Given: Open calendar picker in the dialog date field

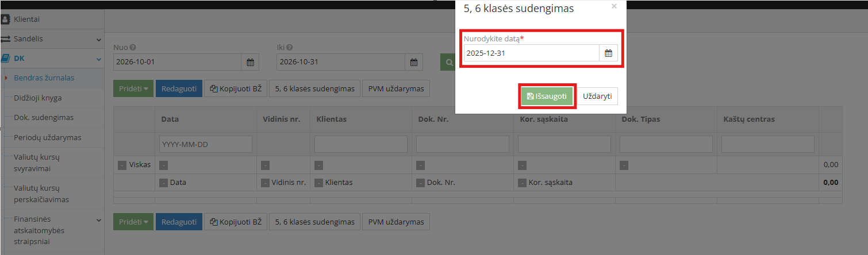Looking at the screenshot, I should (x=608, y=53).
